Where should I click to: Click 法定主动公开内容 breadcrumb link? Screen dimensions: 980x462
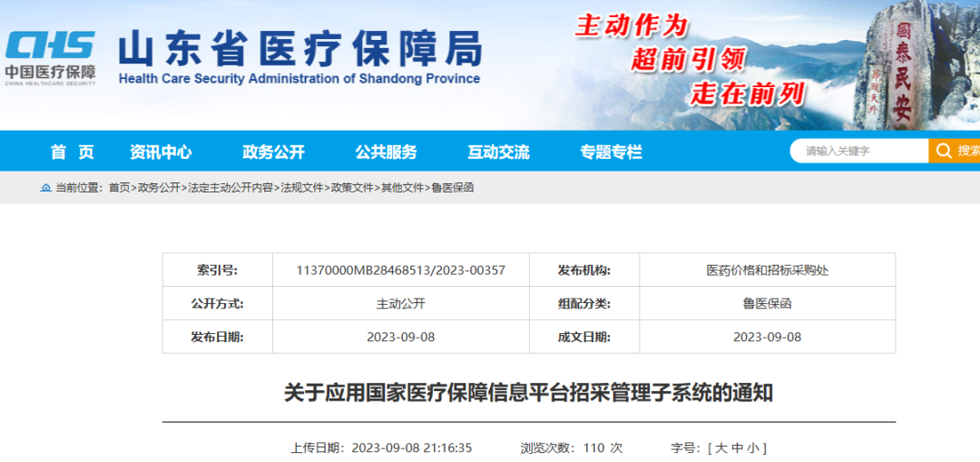(x=230, y=188)
